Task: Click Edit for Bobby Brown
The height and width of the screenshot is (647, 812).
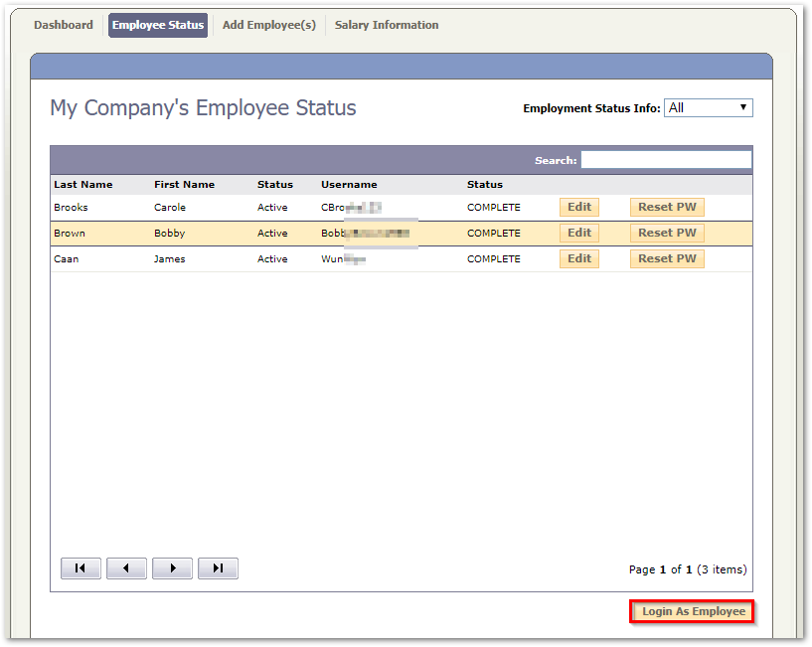Action: [x=579, y=233]
